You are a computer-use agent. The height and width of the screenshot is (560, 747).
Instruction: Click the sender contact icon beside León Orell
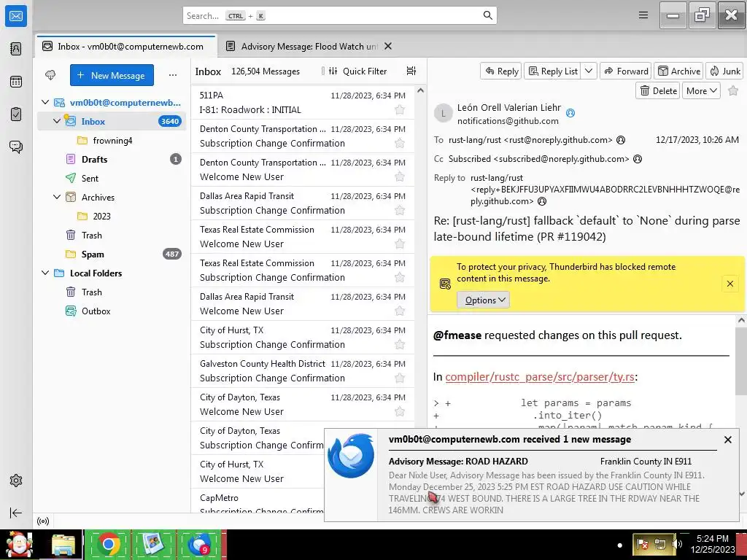pos(570,113)
